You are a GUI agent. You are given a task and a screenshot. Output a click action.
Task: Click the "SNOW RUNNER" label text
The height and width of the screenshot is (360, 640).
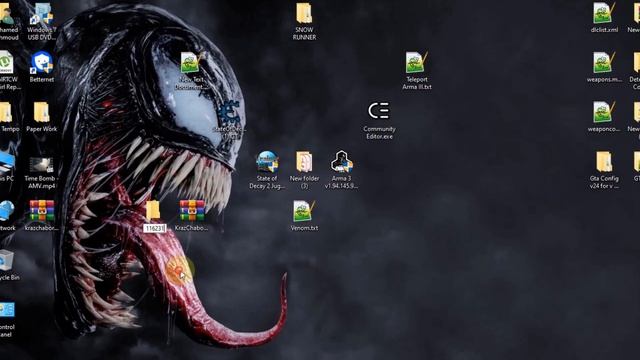click(x=304, y=33)
